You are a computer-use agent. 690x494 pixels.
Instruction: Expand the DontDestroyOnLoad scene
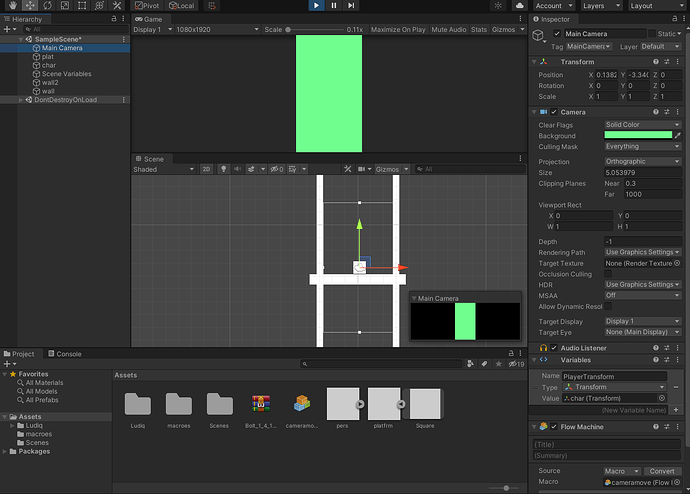click(x=22, y=100)
